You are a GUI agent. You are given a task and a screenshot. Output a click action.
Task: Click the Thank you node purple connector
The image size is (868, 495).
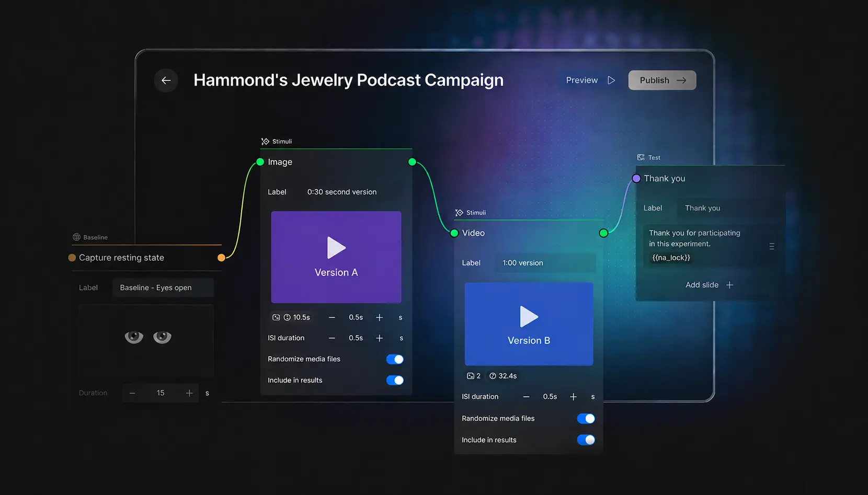point(636,178)
